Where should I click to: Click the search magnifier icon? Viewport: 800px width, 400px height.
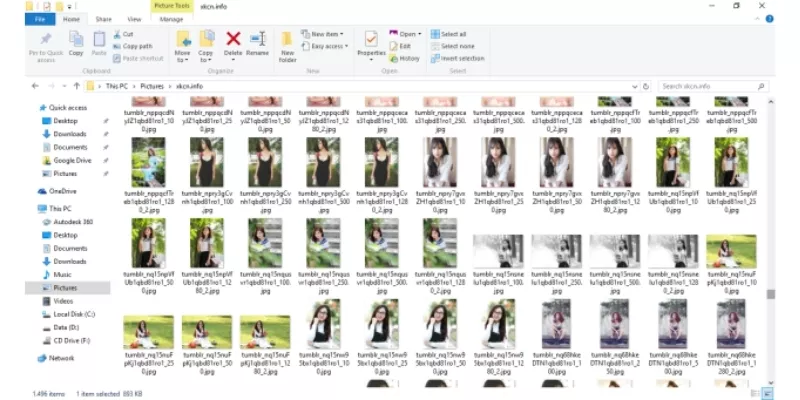761,86
